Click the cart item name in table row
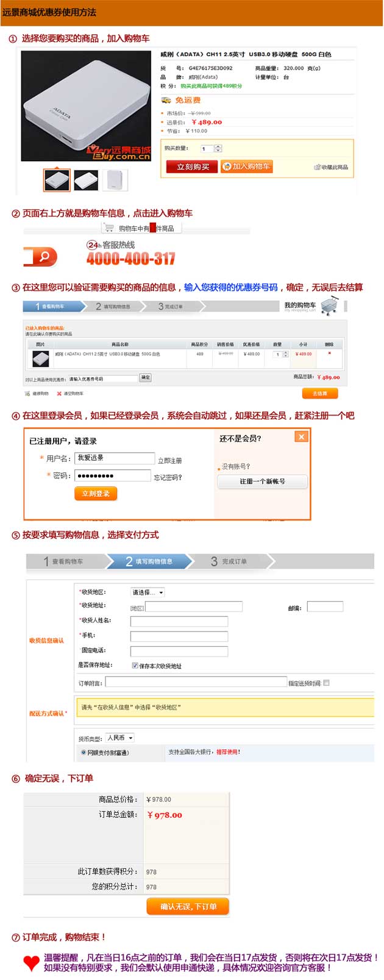Image resolution: width=384 pixels, height=980 pixels. tap(107, 354)
